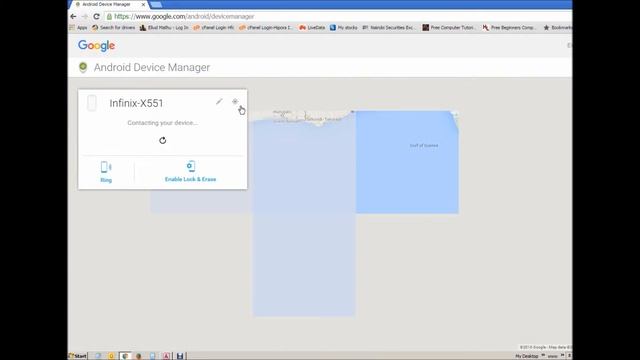Reload the page with the refresh button
This screenshot has width=640, height=360.
(96, 16)
